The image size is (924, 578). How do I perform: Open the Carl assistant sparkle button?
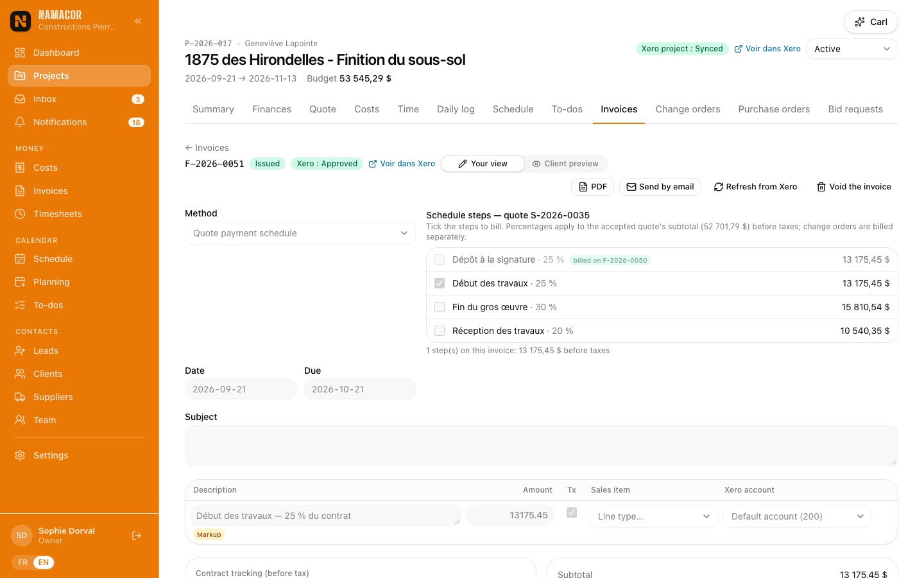[x=871, y=22]
